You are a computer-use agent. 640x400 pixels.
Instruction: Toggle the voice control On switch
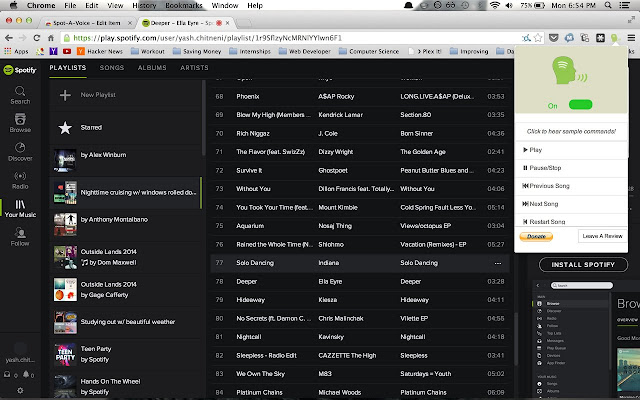(x=580, y=105)
